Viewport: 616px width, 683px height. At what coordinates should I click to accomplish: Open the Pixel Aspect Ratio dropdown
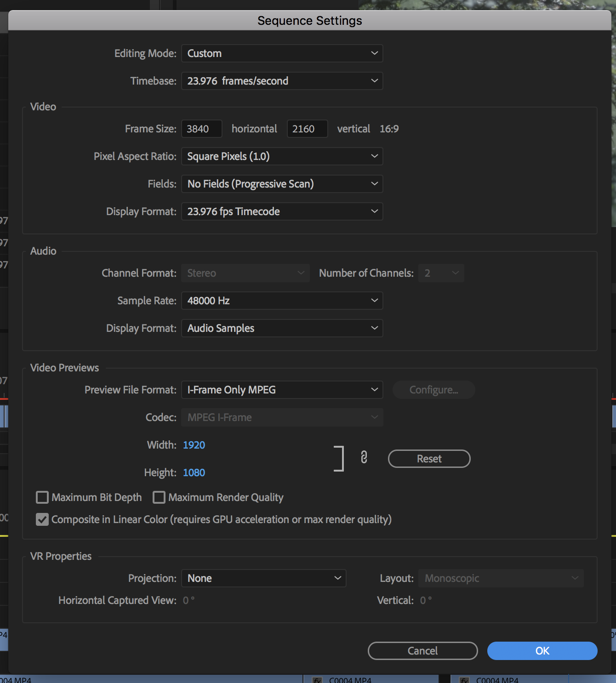point(282,156)
